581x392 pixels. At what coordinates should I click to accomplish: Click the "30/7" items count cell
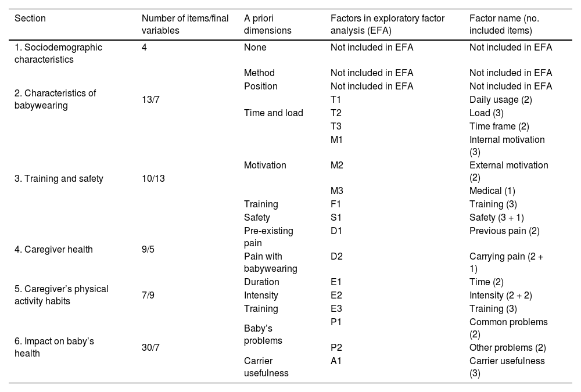(x=150, y=347)
